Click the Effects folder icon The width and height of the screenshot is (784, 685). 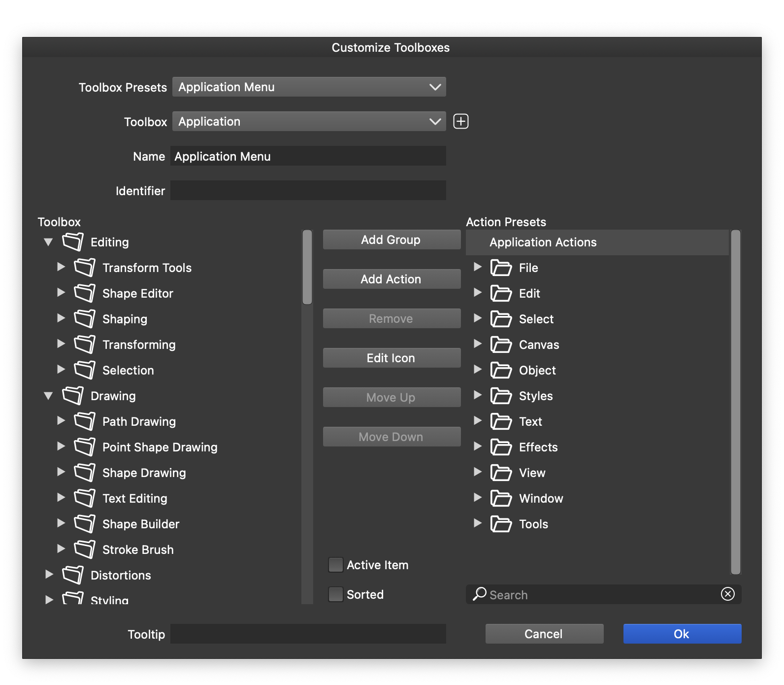(501, 447)
